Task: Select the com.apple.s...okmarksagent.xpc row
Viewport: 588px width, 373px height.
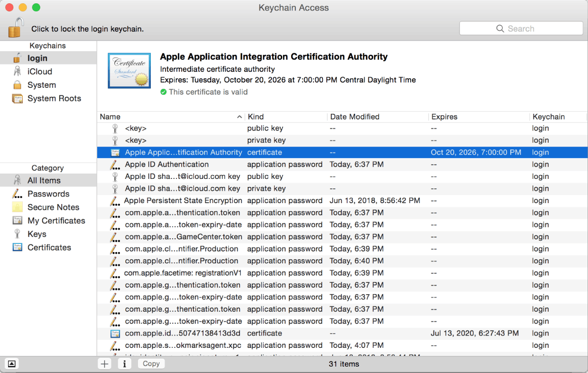Action: 342,345
